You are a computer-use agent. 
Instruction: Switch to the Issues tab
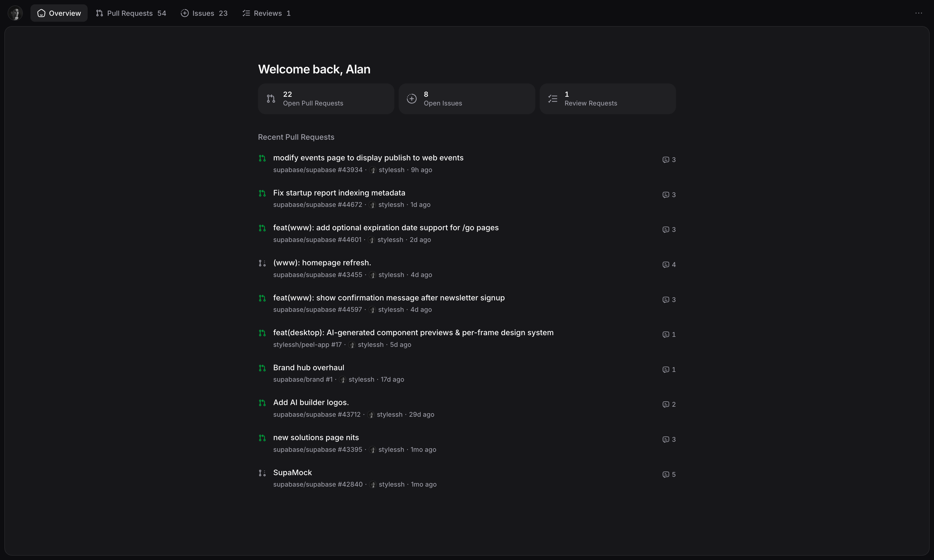click(x=204, y=13)
